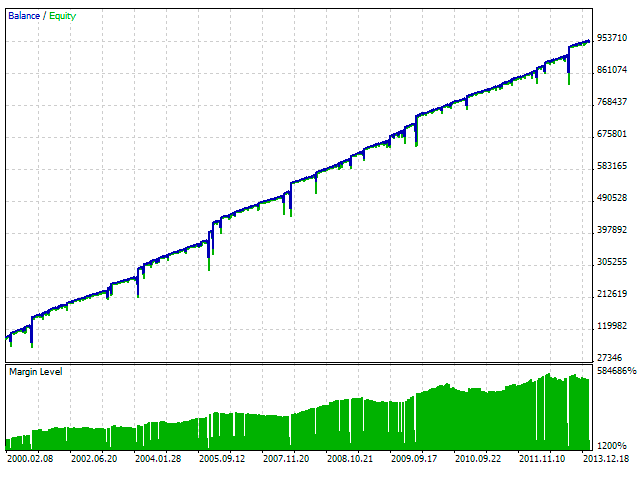Click the 2009.09.17 date label

414,459
